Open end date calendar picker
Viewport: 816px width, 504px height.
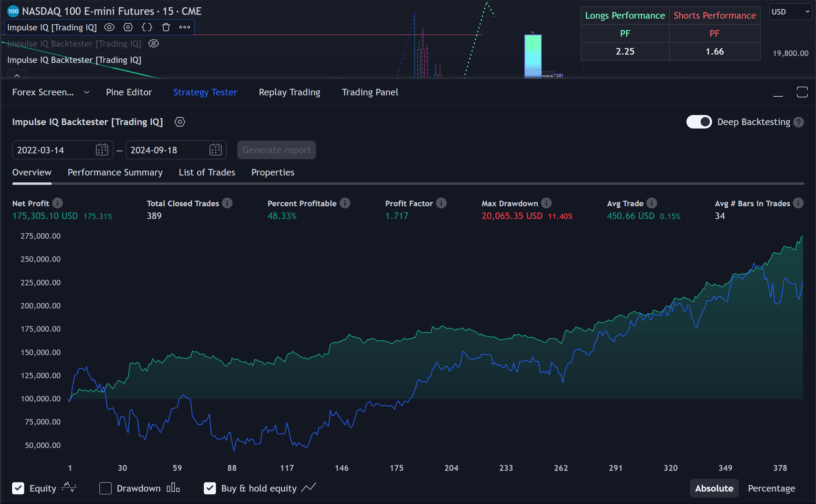pyautogui.click(x=216, y=150)
